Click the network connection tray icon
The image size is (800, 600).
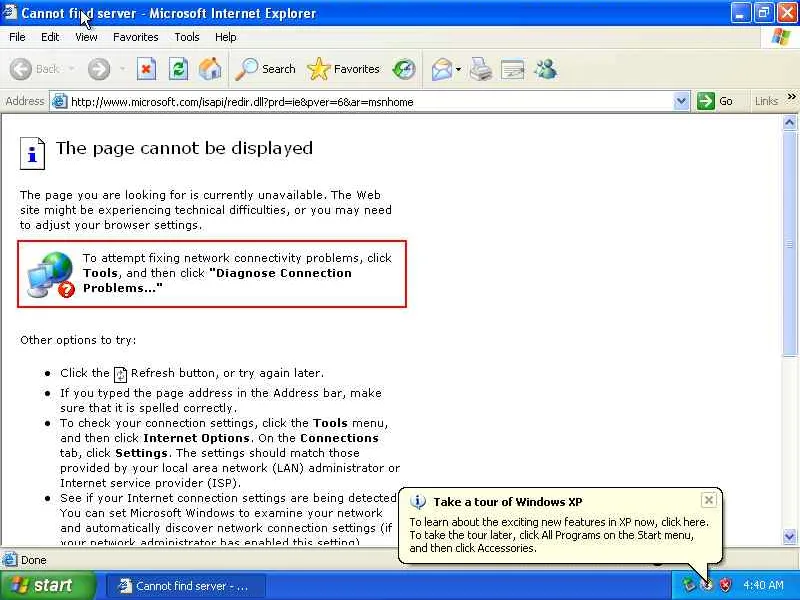click(x=688, y=585)
